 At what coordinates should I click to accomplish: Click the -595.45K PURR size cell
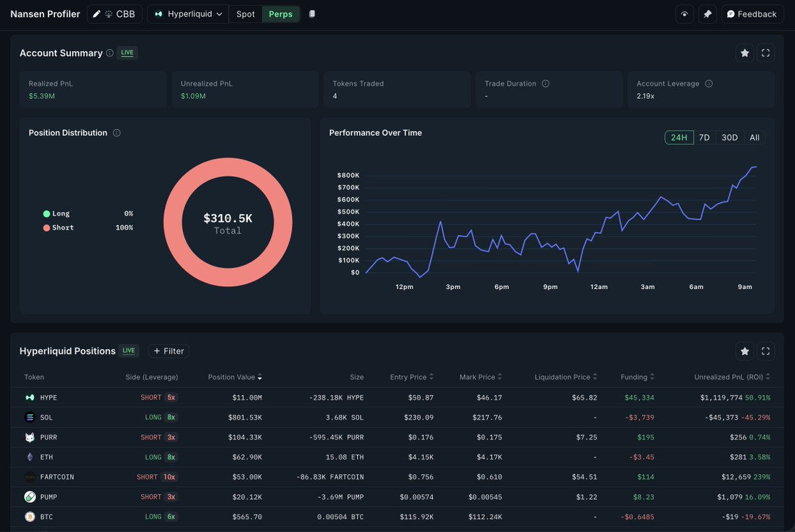point(331,437)
